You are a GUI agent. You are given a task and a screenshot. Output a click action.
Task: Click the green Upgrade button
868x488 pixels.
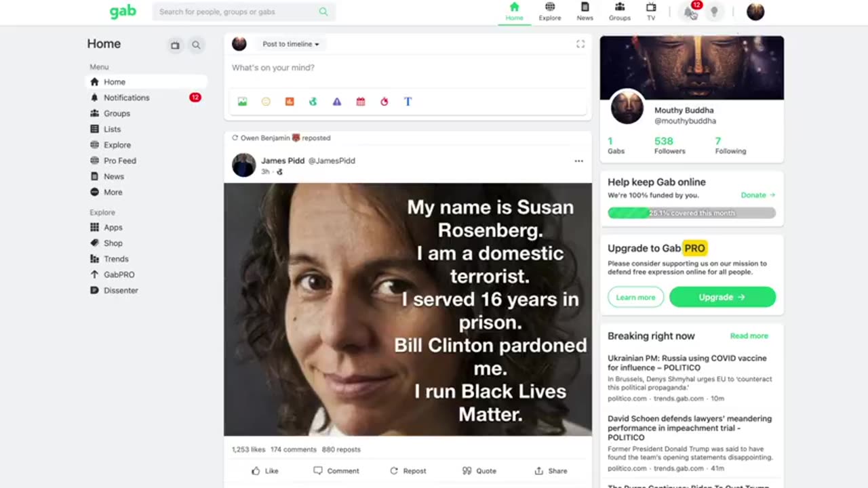722,297
